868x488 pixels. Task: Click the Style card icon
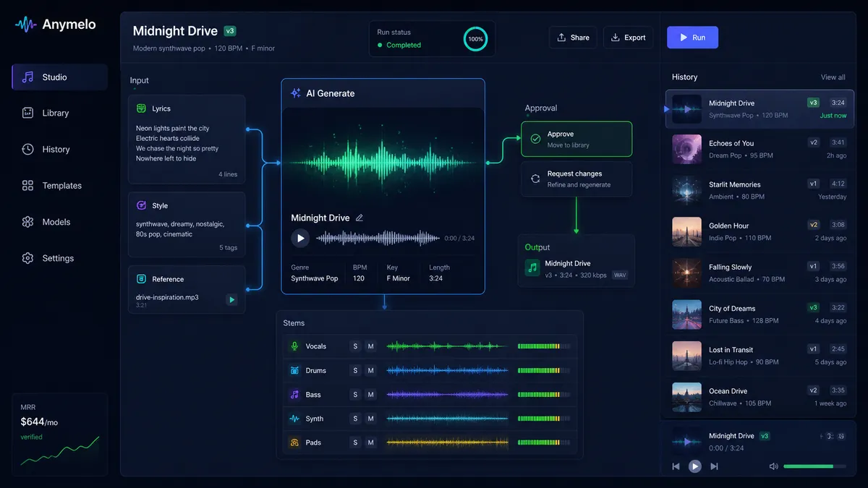coord(141,205)
